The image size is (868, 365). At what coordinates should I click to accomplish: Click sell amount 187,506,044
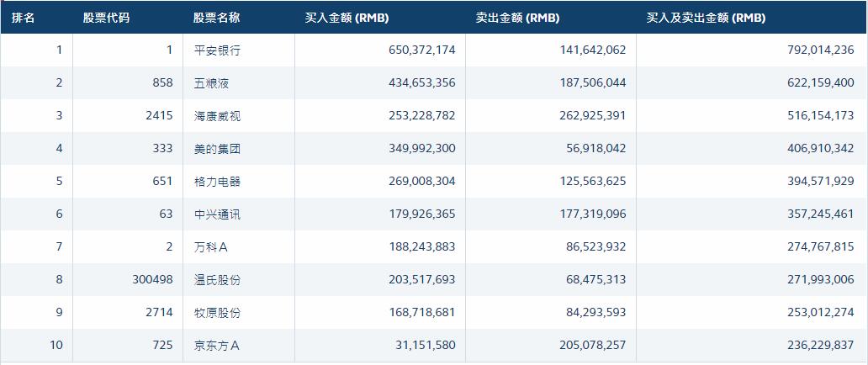(x=592, y=83)
